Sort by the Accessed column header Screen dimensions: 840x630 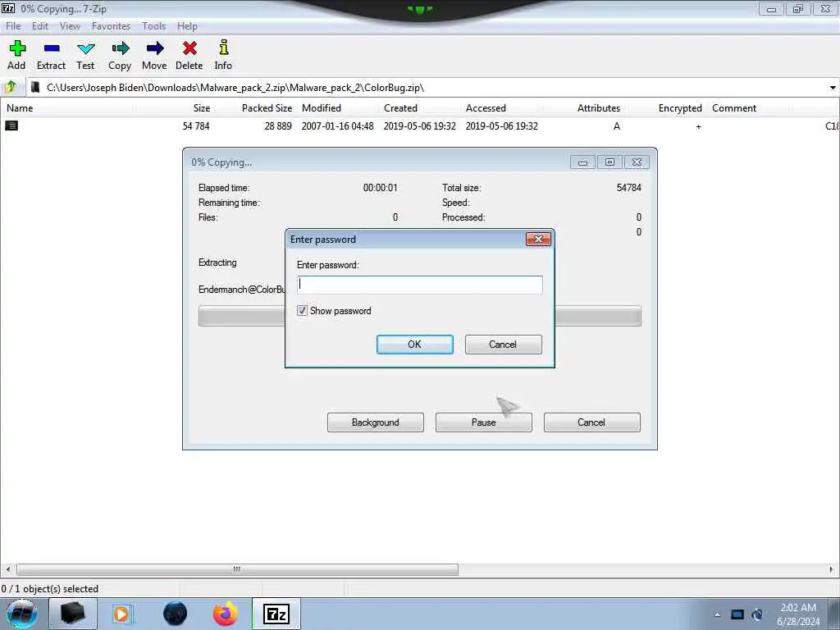point(486,108)
